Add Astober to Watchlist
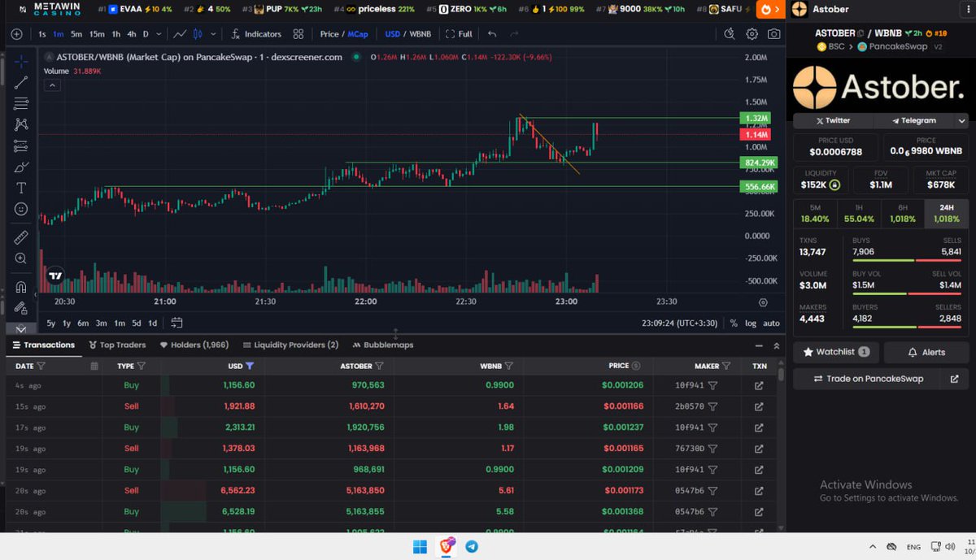 pos(836,352)
